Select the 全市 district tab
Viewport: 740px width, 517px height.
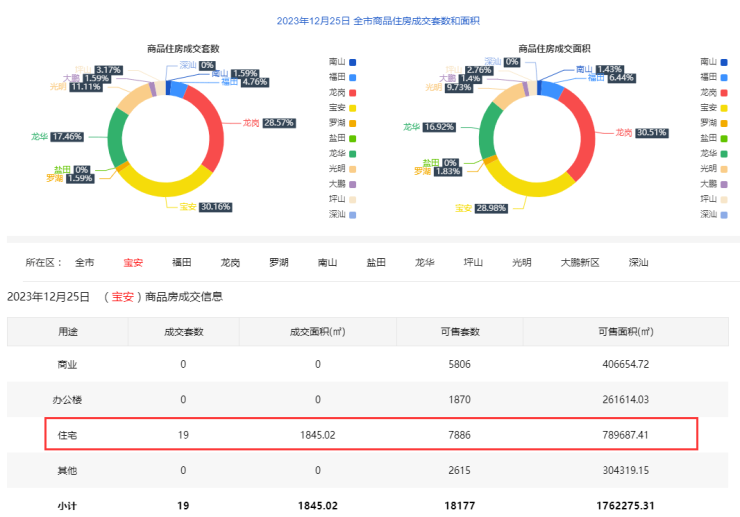[x=85, y=263]
